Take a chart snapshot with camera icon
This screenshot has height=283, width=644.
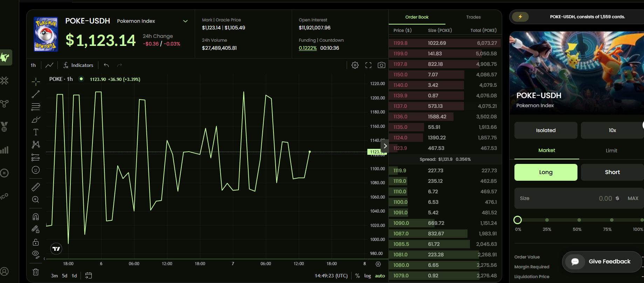point(381,65)
